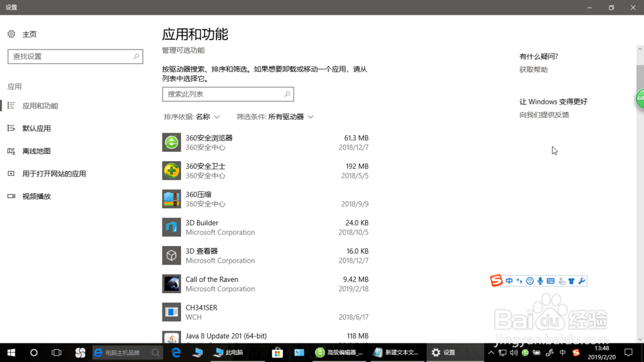Click the Cortana circle icon
644x362 pixels.
(x=33, y=352)
